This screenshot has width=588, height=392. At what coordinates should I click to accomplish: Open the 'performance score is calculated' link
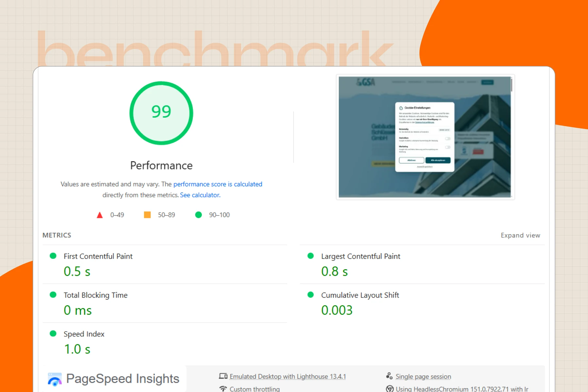click(218, 184)
